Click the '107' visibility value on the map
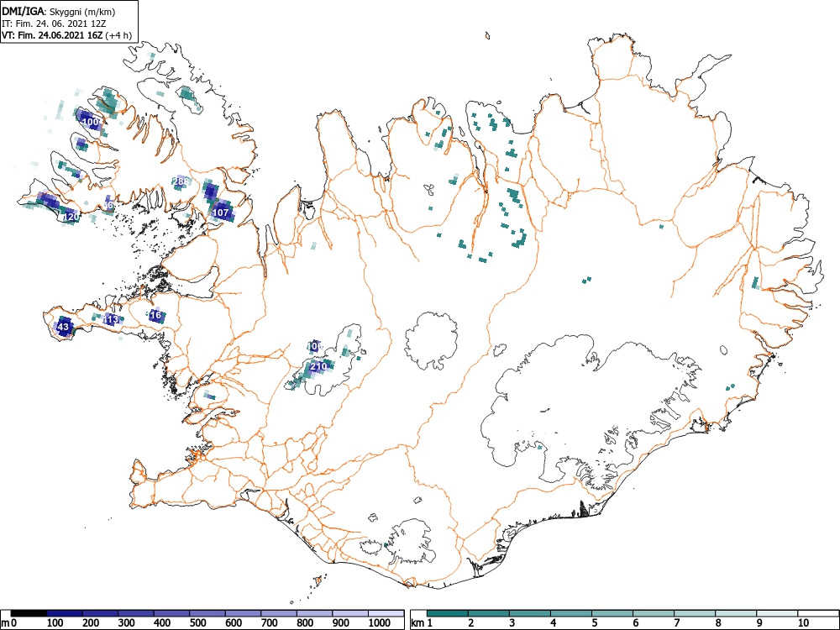Screen dimensions: 840x630 [221, 213]
